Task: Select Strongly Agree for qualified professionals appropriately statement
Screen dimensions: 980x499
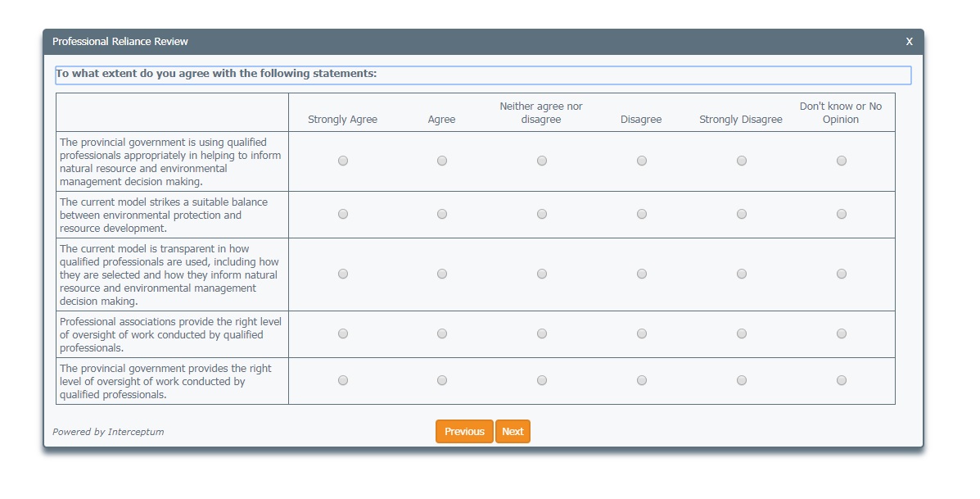Action: [x=343, y=161]
